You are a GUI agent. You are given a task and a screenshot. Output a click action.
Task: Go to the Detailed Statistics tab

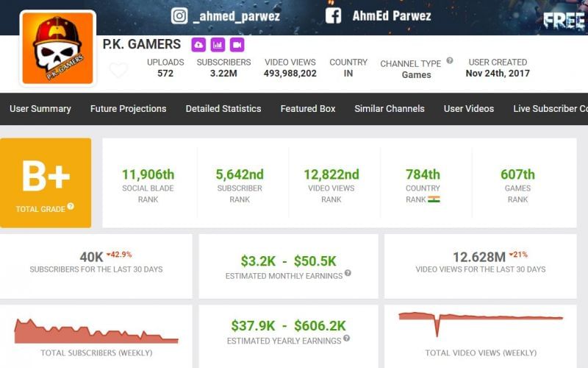[x=223, y=108]
